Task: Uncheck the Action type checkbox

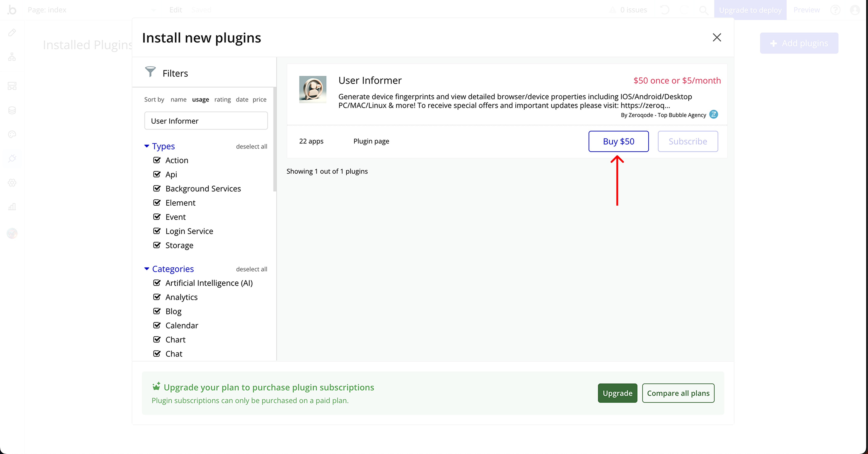Action: [x=157, y=160]
